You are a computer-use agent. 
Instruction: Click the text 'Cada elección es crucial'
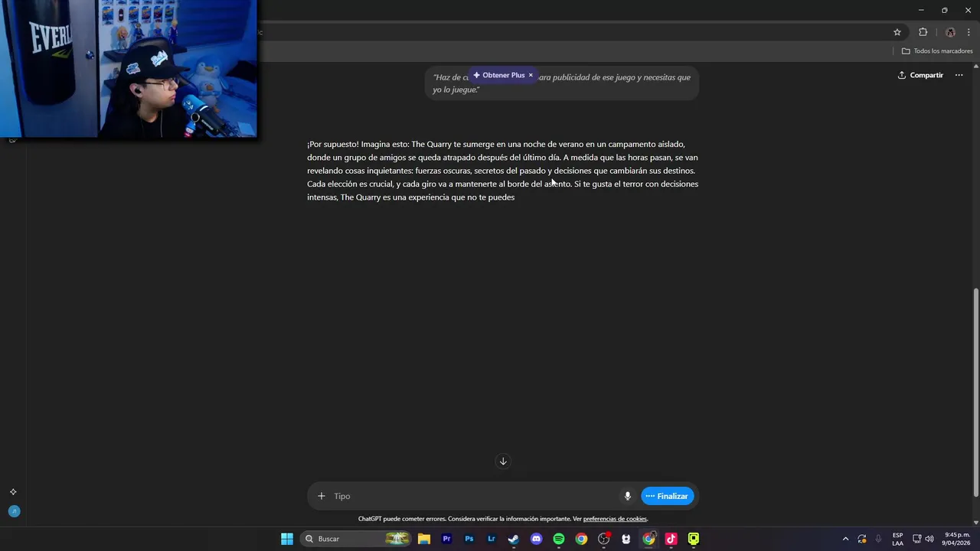[x=350, y=184]
